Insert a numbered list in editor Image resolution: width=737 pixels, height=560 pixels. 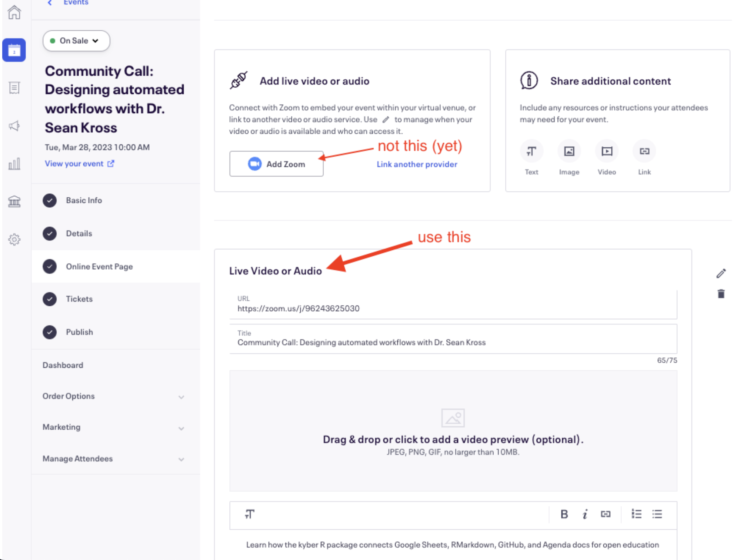click(x=636, y=514)
